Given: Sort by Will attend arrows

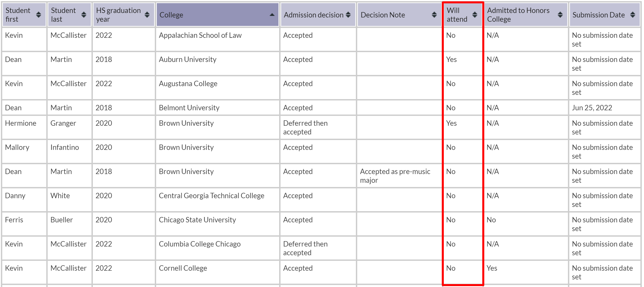Looking at the screenshot, I should (474, 15).
